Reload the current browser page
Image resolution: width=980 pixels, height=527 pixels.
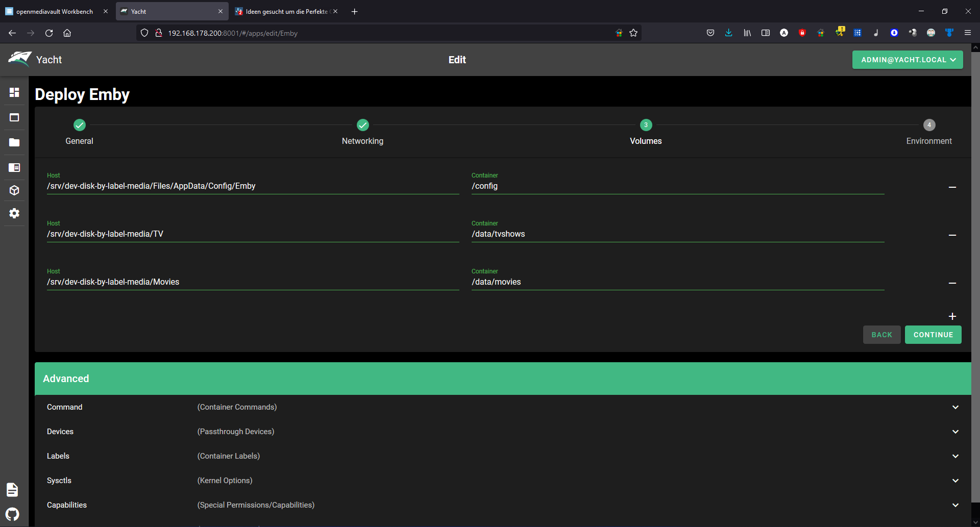point(49,33)
